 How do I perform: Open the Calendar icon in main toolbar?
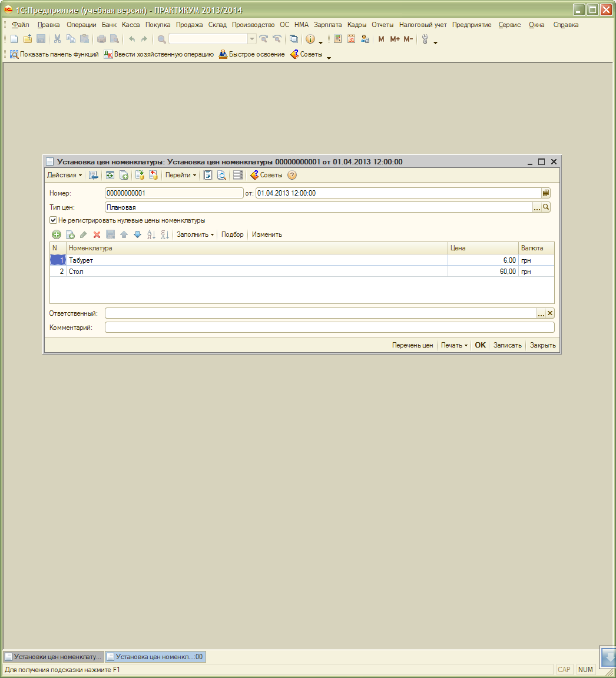coord(352,39)
